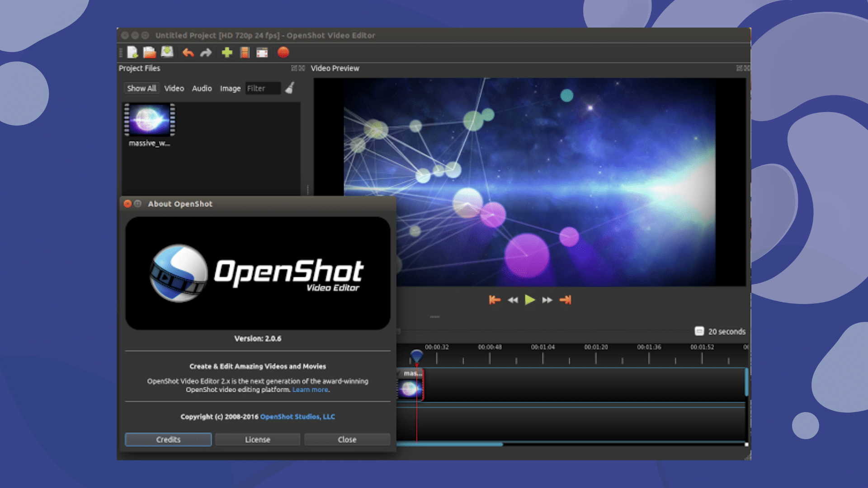Image resolution: width=868 pixels, height=488 pixels.
Task: Click the zoom icon beside 20 seconds
Action: [x=699, y=331]
